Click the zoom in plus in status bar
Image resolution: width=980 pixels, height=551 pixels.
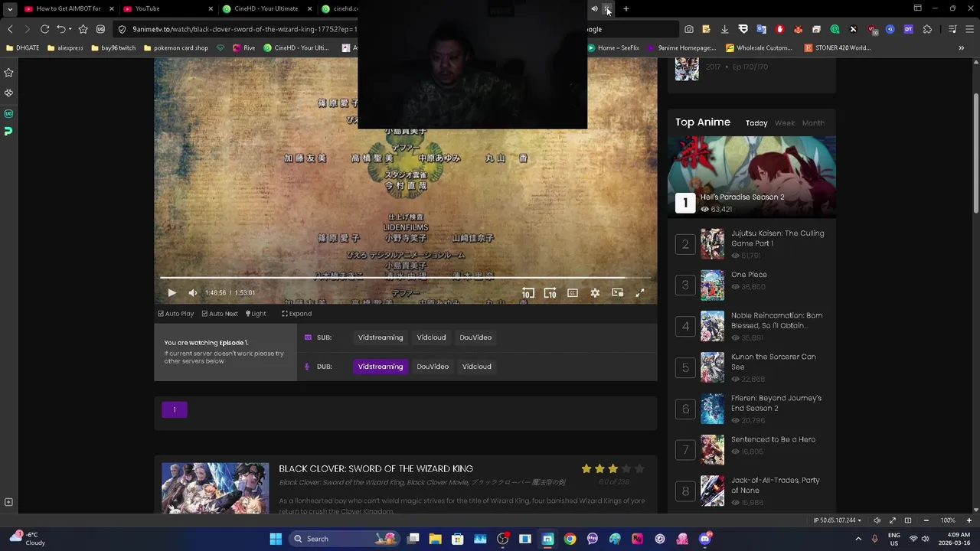pos(969,520)
